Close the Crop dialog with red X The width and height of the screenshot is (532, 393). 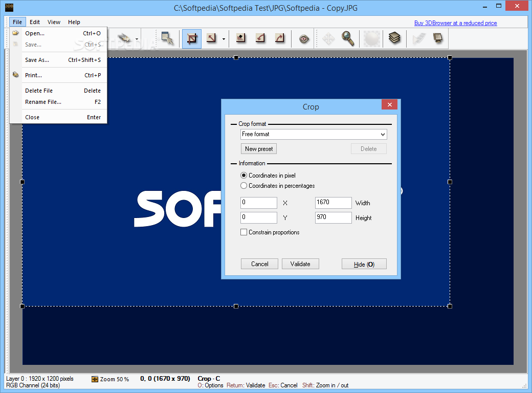[x=389, y=104]
